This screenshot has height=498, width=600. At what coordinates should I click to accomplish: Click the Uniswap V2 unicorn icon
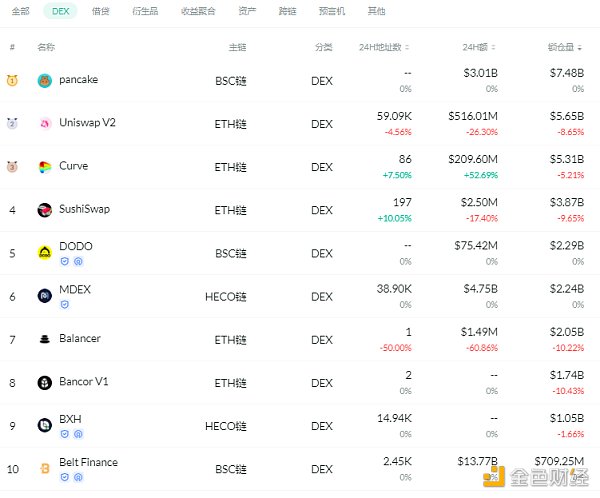click(x=44, y=124)
